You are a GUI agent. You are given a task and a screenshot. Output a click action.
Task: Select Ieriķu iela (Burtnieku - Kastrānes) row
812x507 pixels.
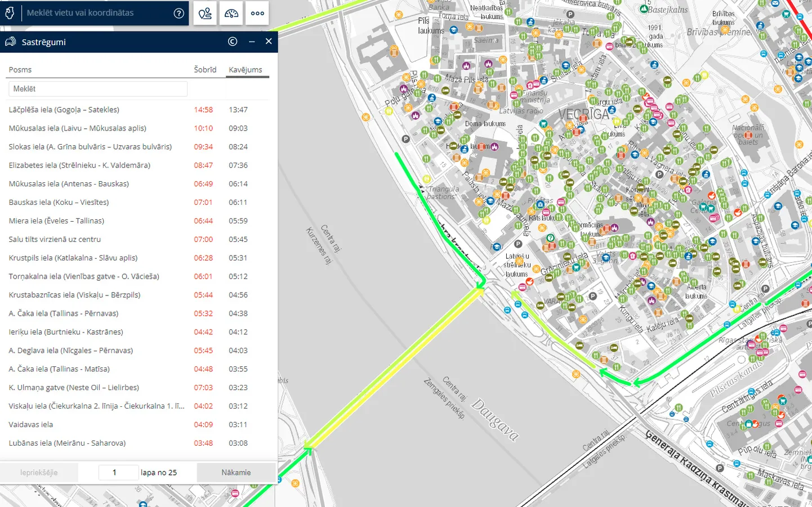click(139, 332)
